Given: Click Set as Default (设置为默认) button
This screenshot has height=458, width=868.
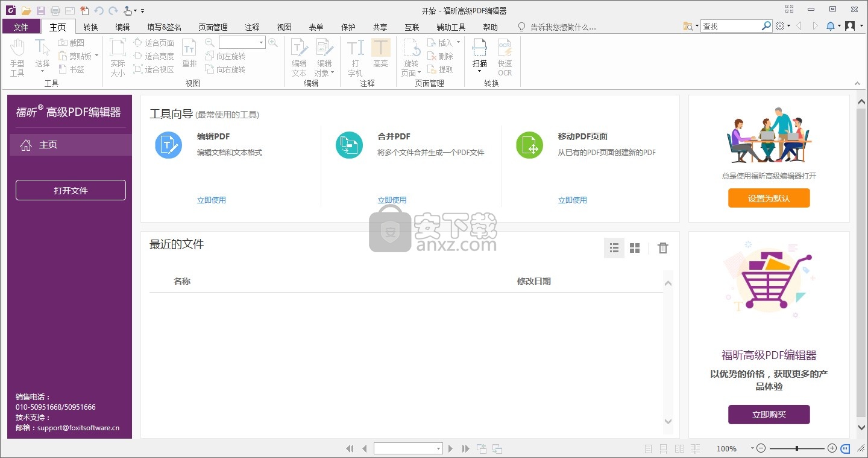Looking at the screenshot, I should 769,198.
